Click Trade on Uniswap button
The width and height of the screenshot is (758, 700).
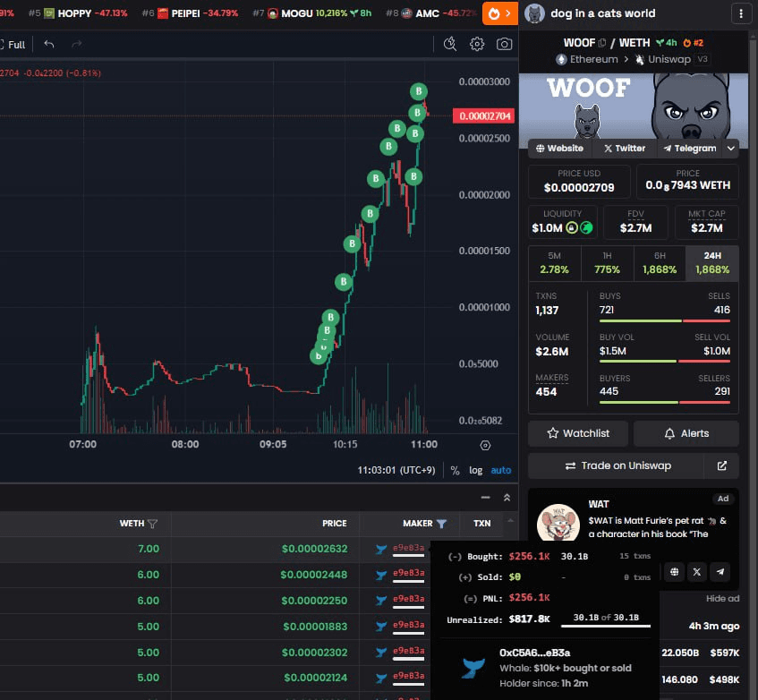click(617, 465)
